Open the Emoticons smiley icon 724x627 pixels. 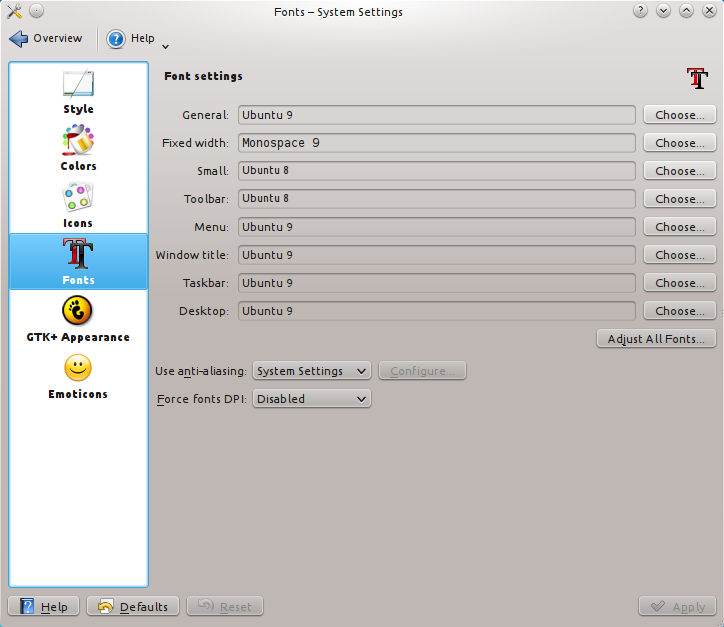[x=78, y=368]
